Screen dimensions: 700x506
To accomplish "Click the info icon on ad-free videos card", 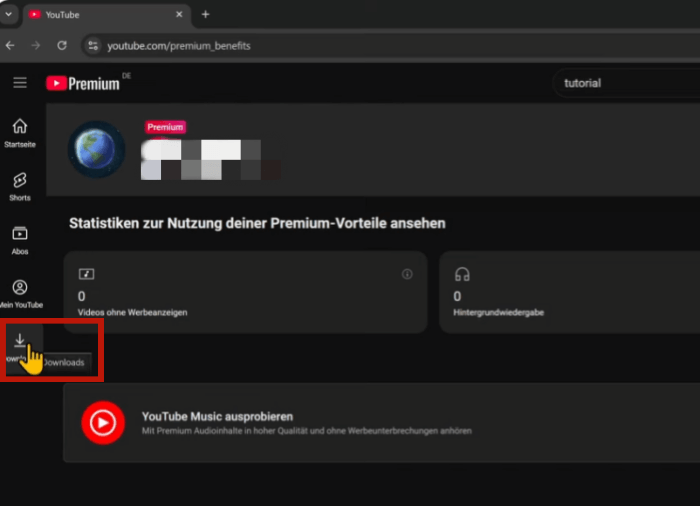I will (x=407, y=274).
